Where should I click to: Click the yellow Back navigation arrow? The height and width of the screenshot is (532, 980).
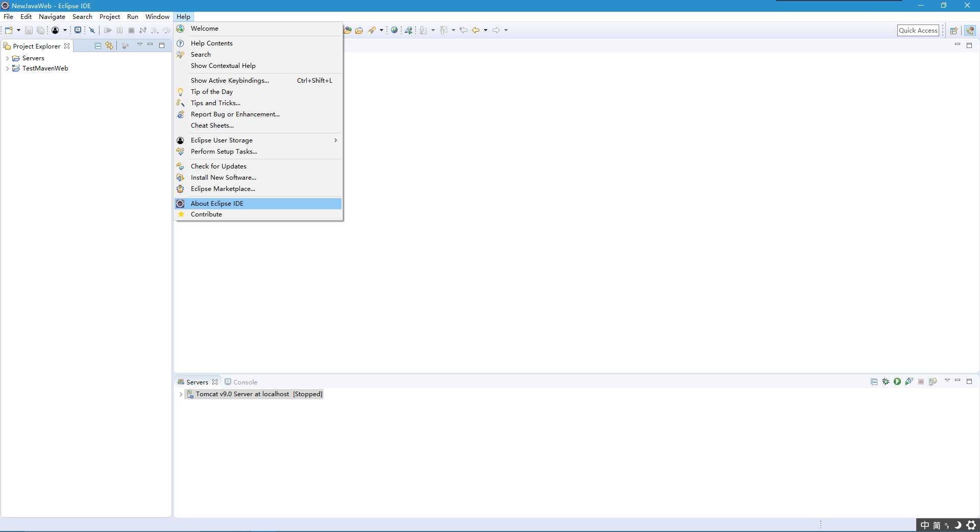[476, 30]
